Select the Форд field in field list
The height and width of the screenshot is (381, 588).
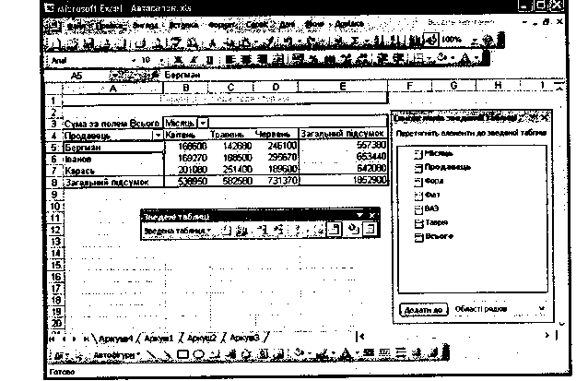click(x=429, y=182)
